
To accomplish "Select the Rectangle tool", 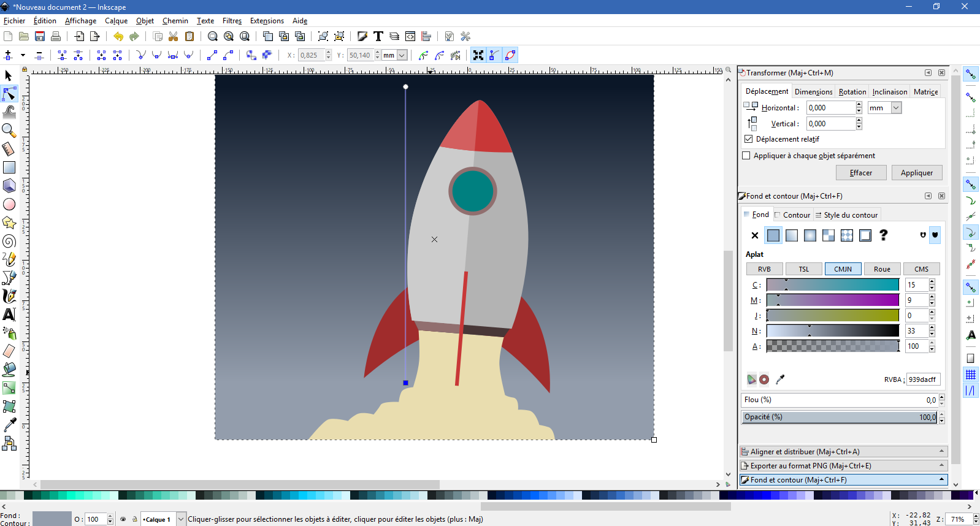I will click(x=9, y=167).
